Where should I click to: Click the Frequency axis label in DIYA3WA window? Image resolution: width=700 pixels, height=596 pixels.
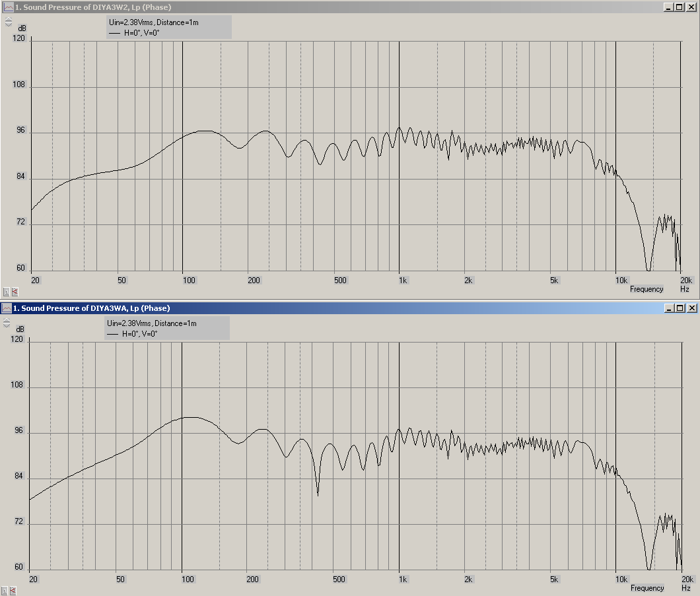[647, 588]
